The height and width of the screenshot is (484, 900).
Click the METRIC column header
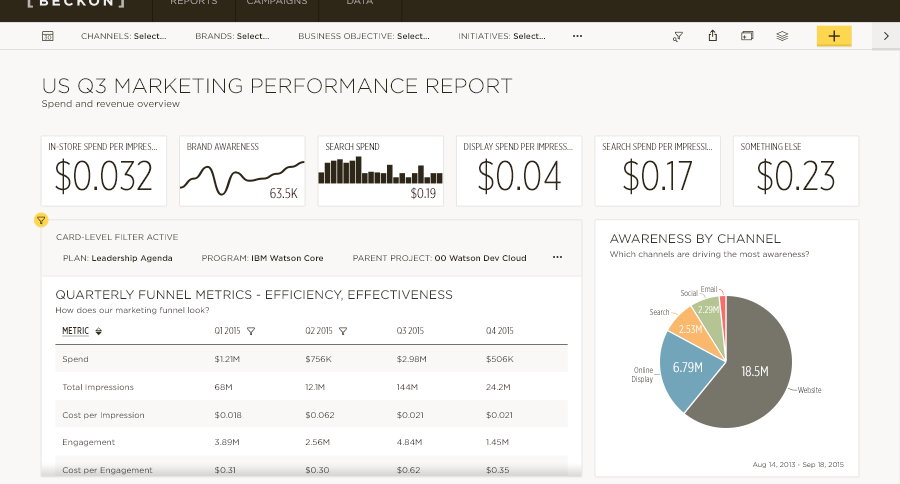tap(75, 331)
